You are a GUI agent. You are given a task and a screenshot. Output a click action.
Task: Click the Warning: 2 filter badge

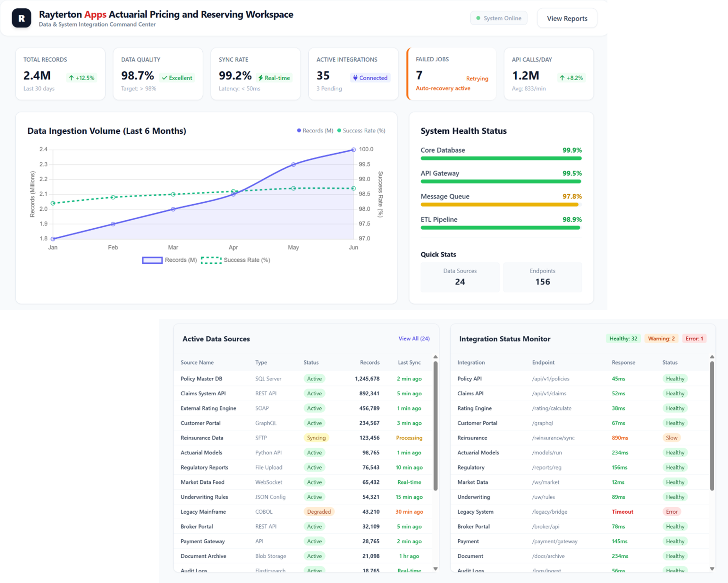point(661,339)
